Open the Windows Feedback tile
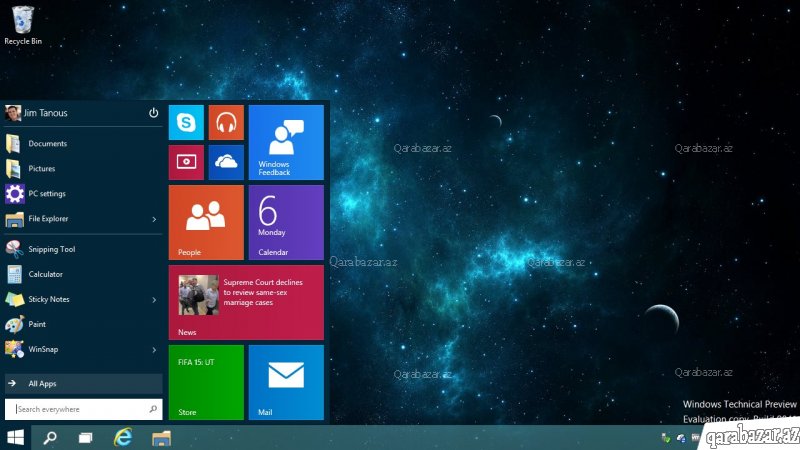This screenshot has width=800, height=450. [286, 142]
